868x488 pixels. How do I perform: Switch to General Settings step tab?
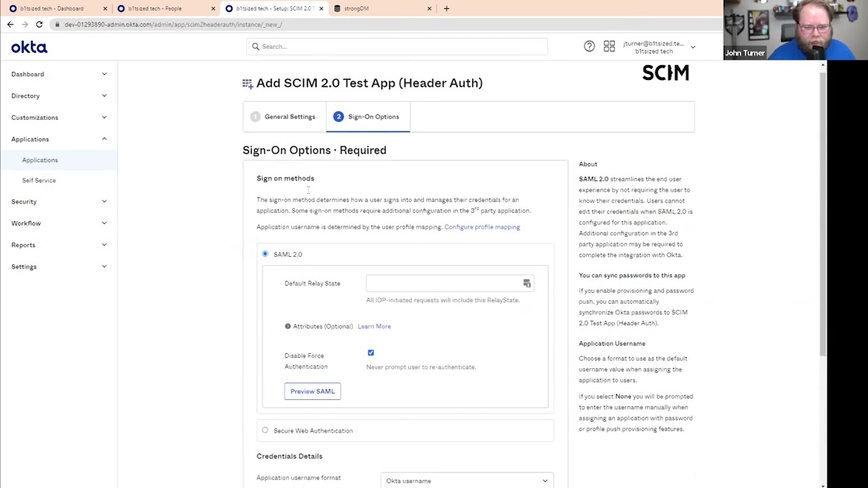285,117
